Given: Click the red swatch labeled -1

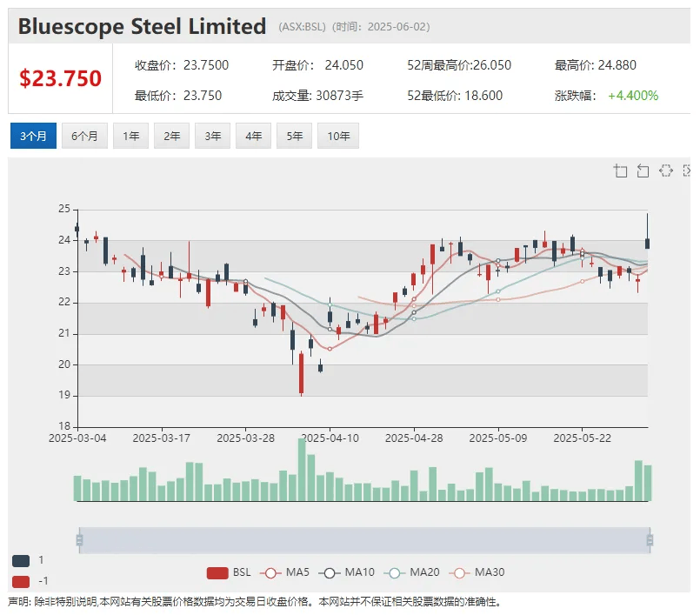Looking at the screenshot, I should 21,581.
